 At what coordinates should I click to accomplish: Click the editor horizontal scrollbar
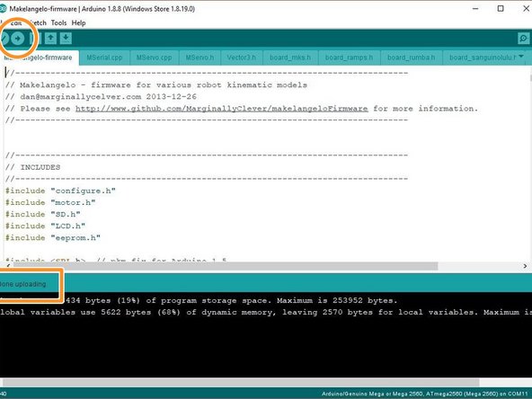click(226, 266)
